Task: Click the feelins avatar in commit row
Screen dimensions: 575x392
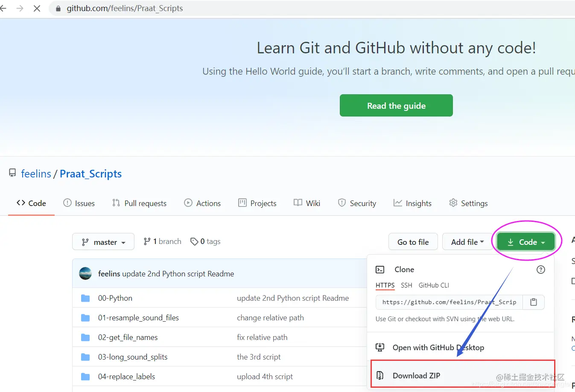Action: (x=85, y=273)
